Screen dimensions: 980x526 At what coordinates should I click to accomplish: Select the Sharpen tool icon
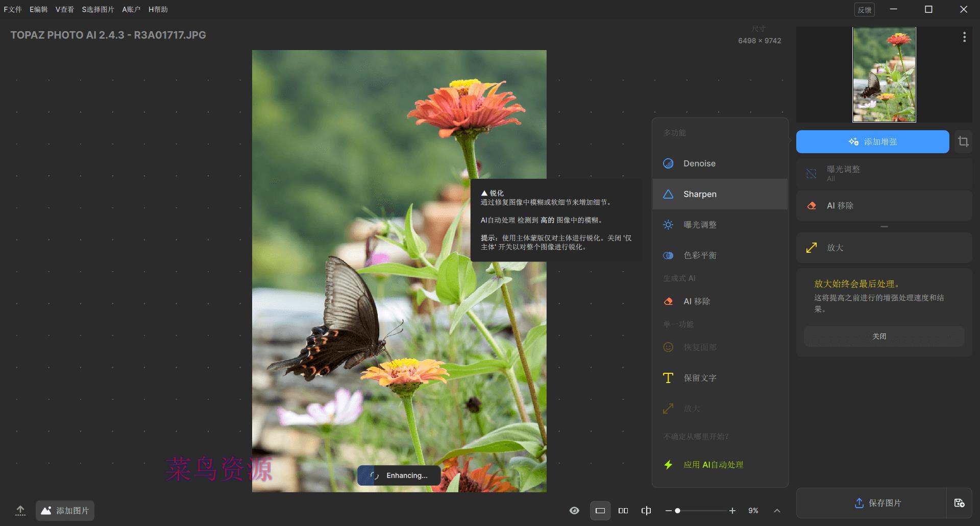click(x=669, y=194)
